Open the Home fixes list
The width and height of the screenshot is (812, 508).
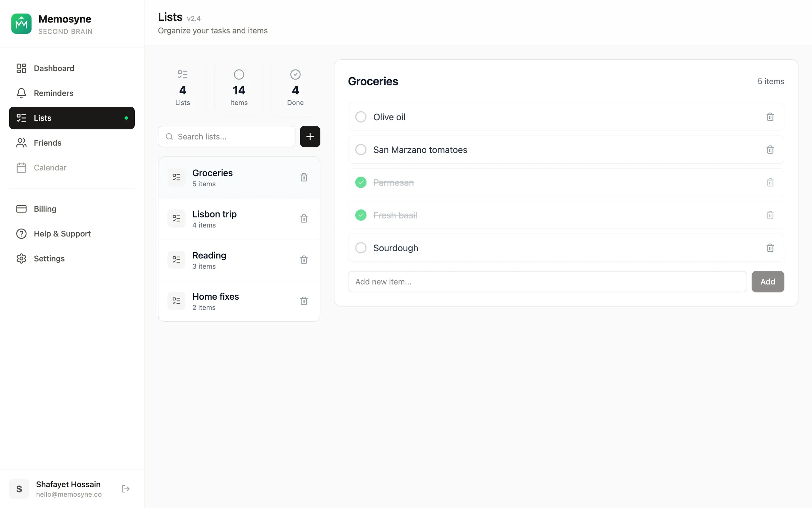pyautogui.click(x=239, y=301)
